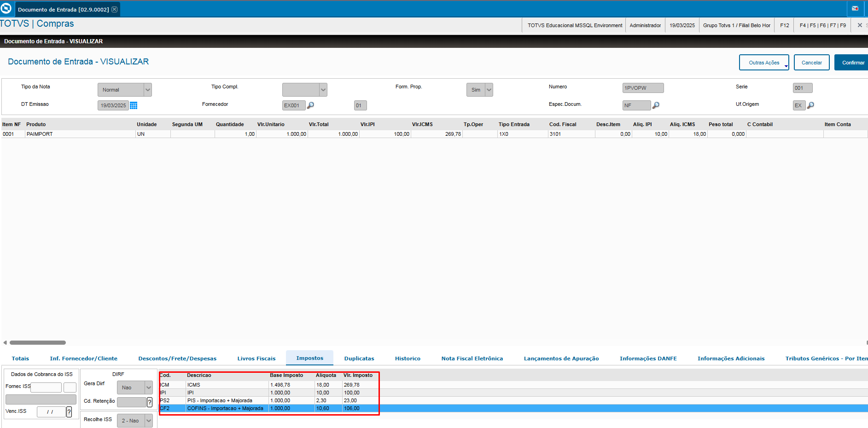868x428 pixels.
Task: Click the Espec.Docum. field NF
Action: pos(636,105)
